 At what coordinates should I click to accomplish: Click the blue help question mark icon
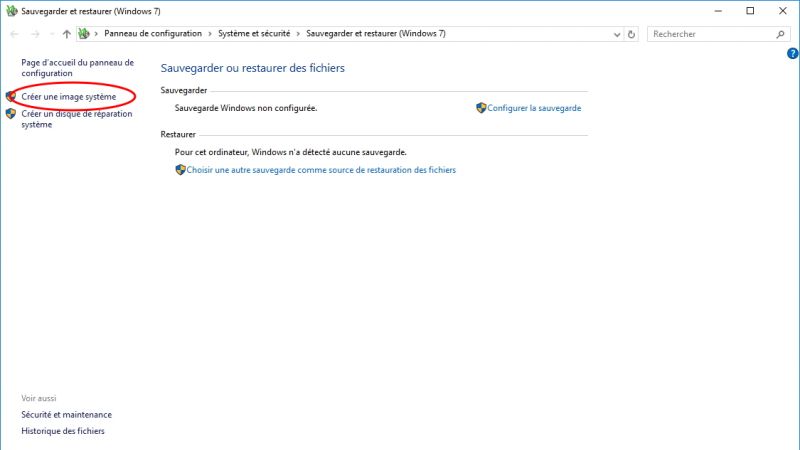point(792,53)
